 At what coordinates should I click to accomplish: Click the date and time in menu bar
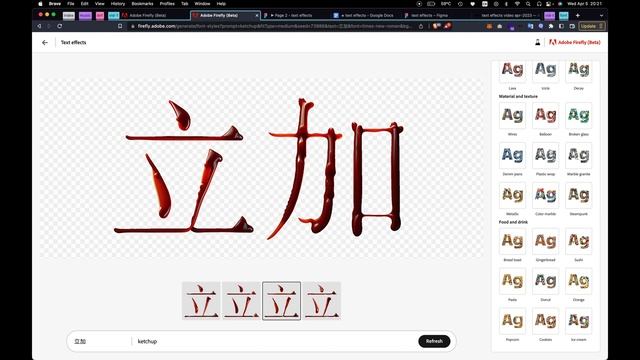click(584, 4)
